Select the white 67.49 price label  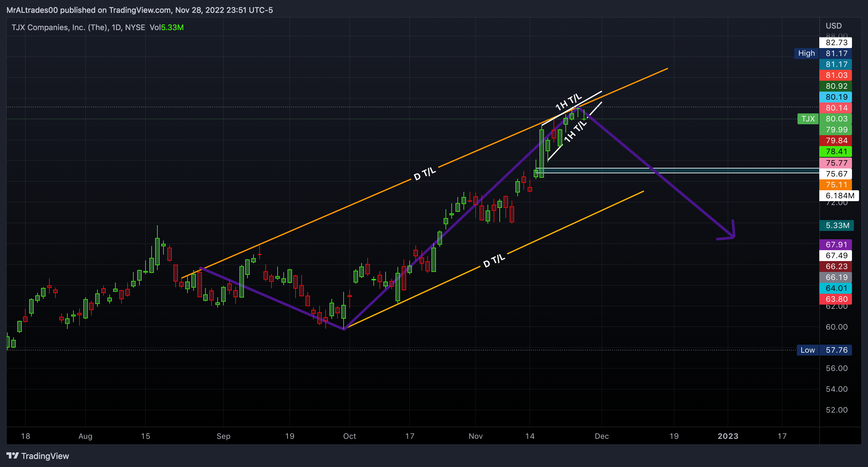point(836,256)
